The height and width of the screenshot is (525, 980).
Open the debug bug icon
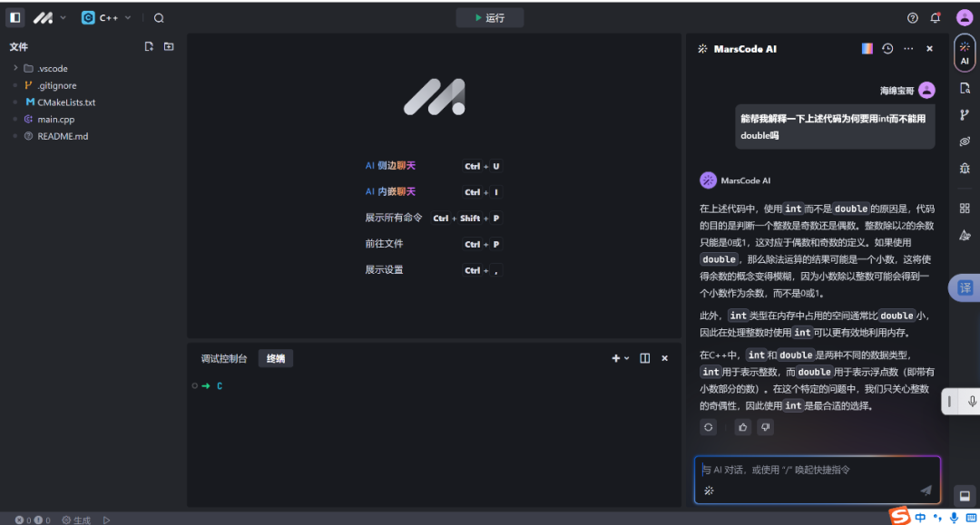(x=965, y=169)
